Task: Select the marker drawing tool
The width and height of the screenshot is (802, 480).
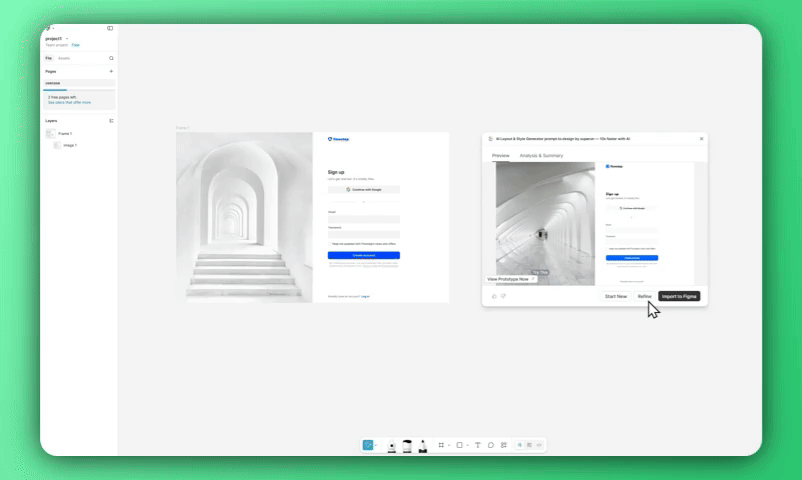Action: (x=407, y=446)
